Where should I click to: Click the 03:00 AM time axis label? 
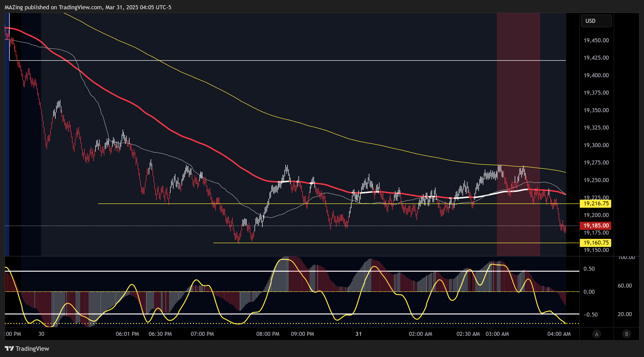[497, 334]
